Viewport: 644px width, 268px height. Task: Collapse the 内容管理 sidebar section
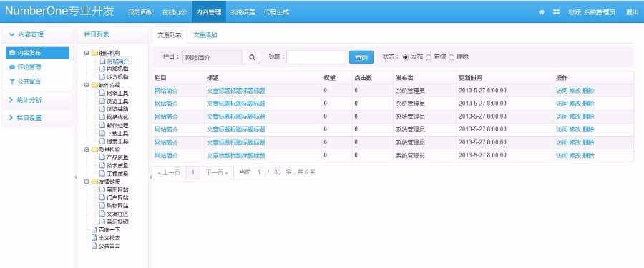tap(37, 35)
